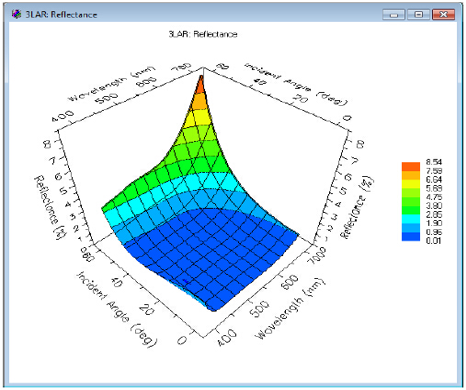Click the bottom 'Incident Angle (deg)' axis label
466x390 pixels.
[117, 309]
